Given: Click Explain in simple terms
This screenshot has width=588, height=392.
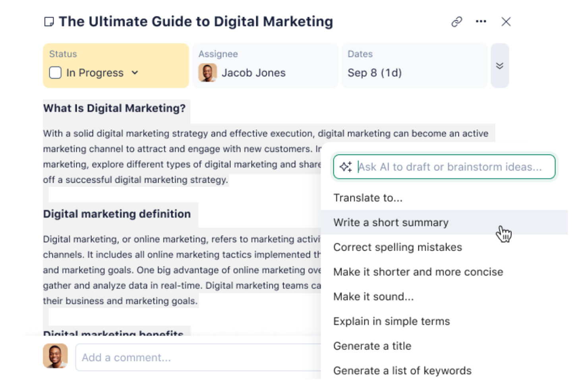Looking at the screenshot, I should [x=392, y=321].
